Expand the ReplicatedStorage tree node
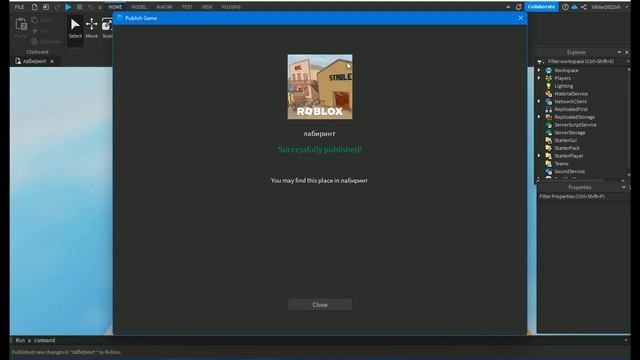This screenshot has width=640, height=360. [539, 117]
